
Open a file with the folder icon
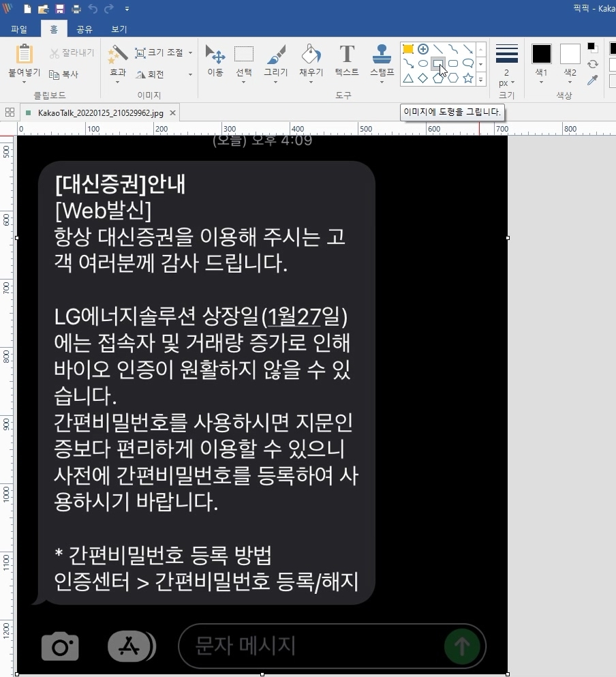[x=43, y=9]
